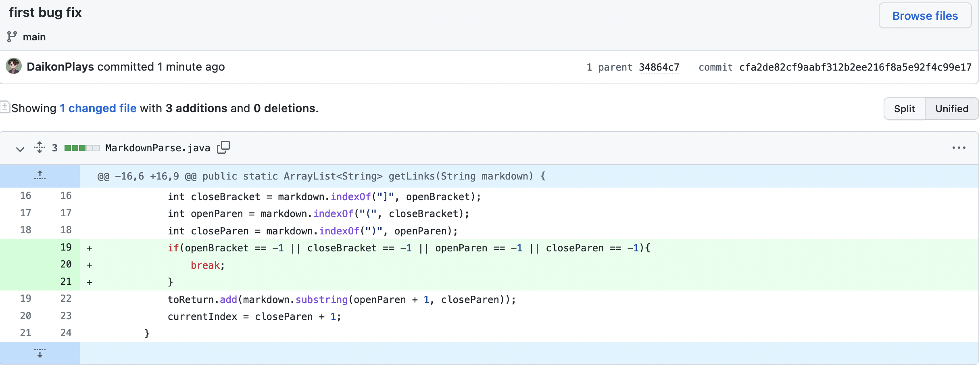Click the git branch icon beside main
The width and height of the screenshot is (980, 372).
[x=12, y=37]
